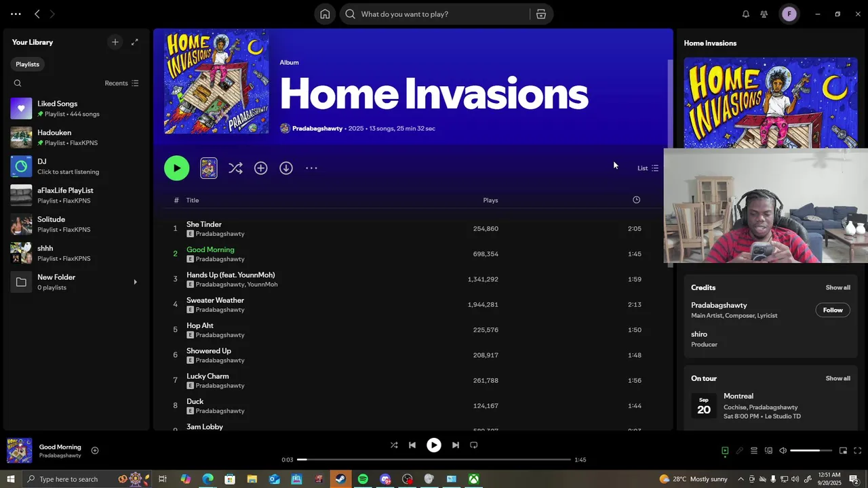
Task: Open YounnMoh artist link on track 3
Action: (x=262, y=285)
